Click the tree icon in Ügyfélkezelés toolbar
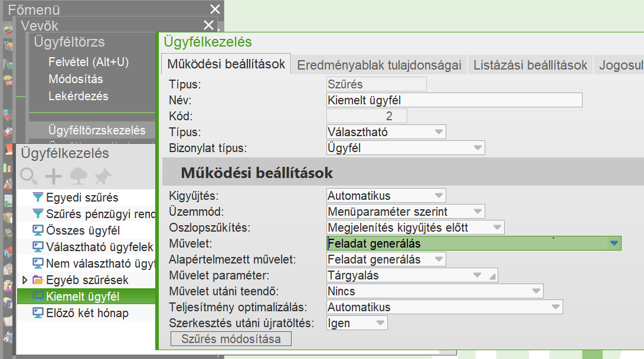644x359 pixels. click(x=79, y=176)
